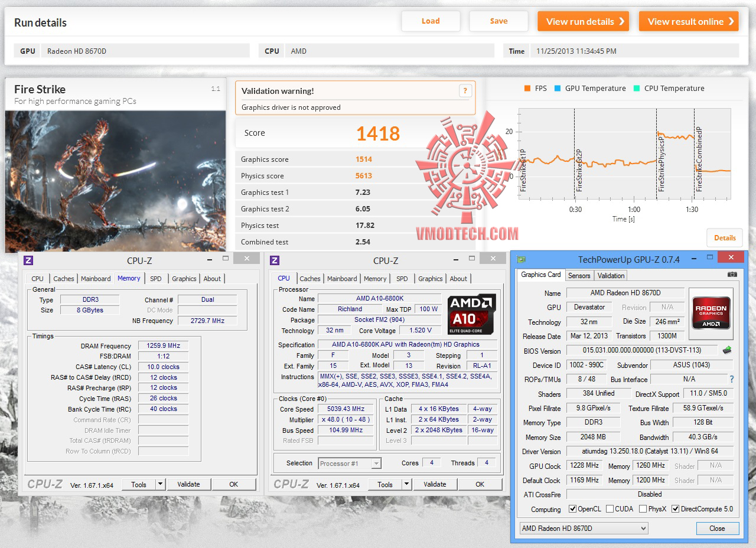The height and width of the screenshot is (548, 756).
Task: Click the blue GPU Temperature legend swatch
Action: pos(558,89)
